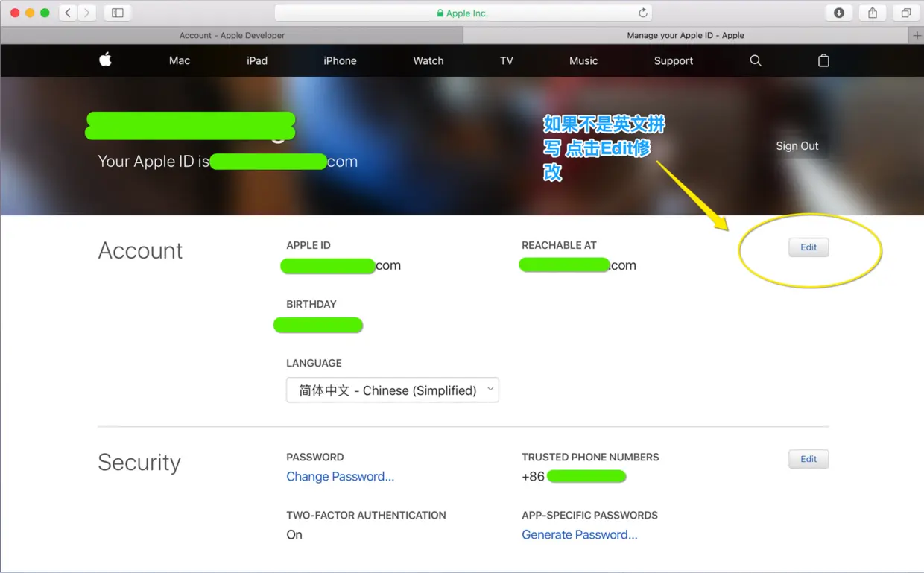The height and width of the screenshot is (573, 924).
Task: Expand the Language dropdown
Action: pos(393,390)
